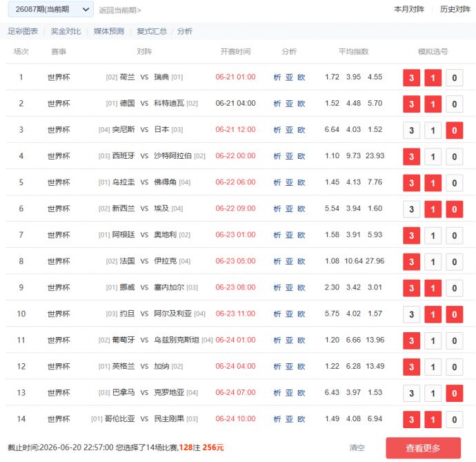Switch to 足彩图表 tab
The height and width of the screenshot is (462, 476).
pyautogui.click(x=23, y=31)
